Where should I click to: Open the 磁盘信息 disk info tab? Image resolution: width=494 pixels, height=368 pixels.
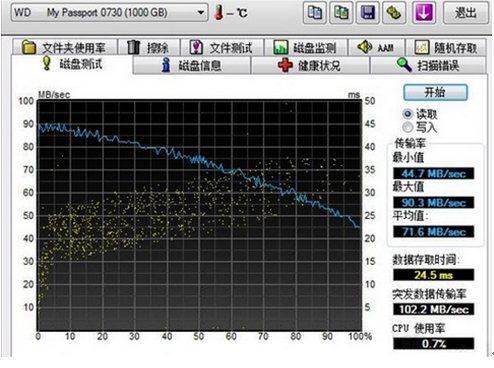tap(192, 65)
